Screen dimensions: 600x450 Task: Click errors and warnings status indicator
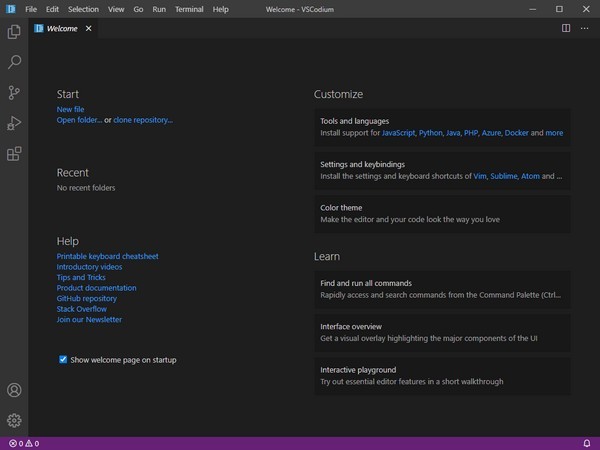point(24,443)
